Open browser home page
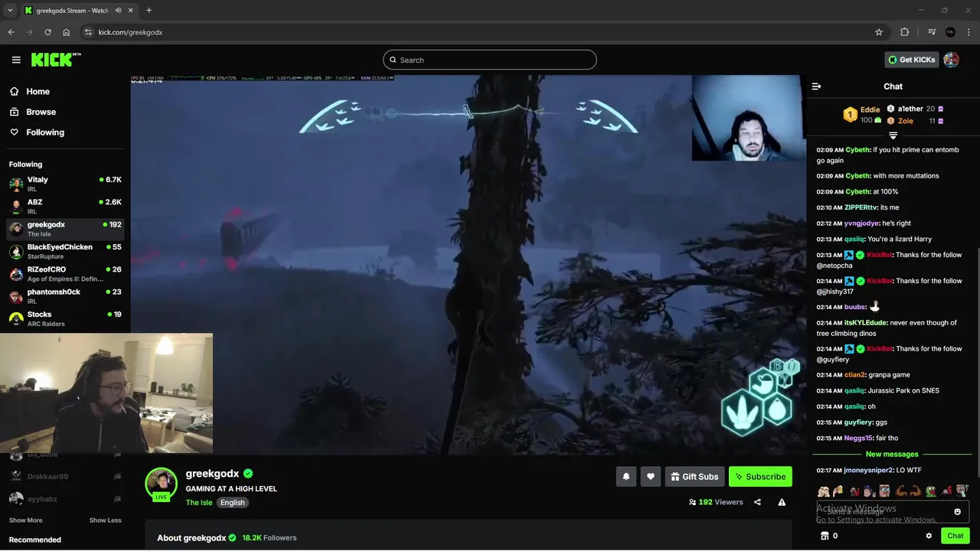Image resolution: width=980 pixels, height=551 pixels. pos(67,32)
